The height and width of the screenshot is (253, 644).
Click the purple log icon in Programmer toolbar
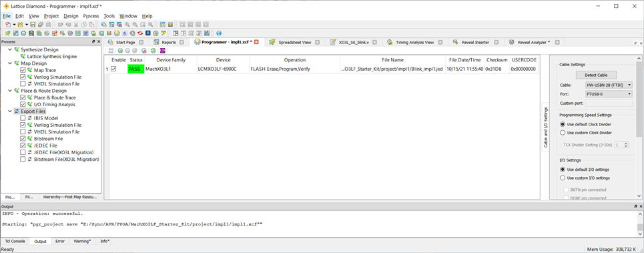[163, 51]
